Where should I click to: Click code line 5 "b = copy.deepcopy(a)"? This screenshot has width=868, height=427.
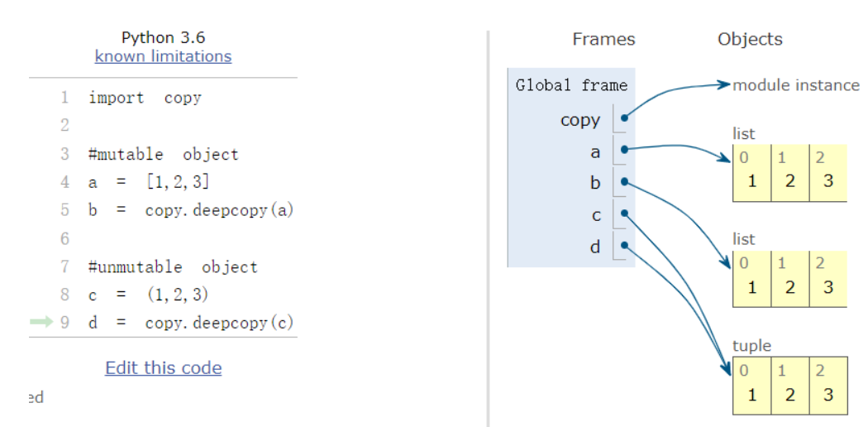tap(190, 210)
